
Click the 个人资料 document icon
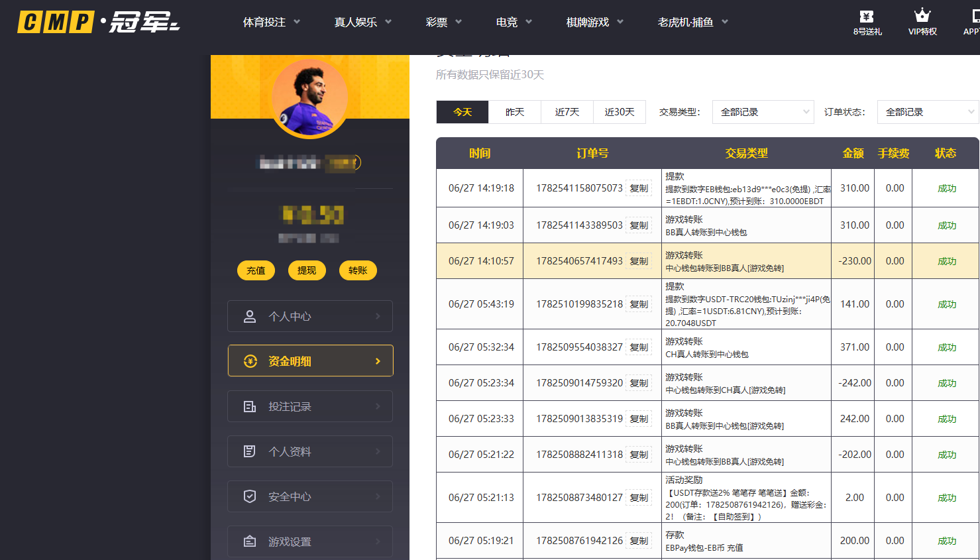click(250, 451)
